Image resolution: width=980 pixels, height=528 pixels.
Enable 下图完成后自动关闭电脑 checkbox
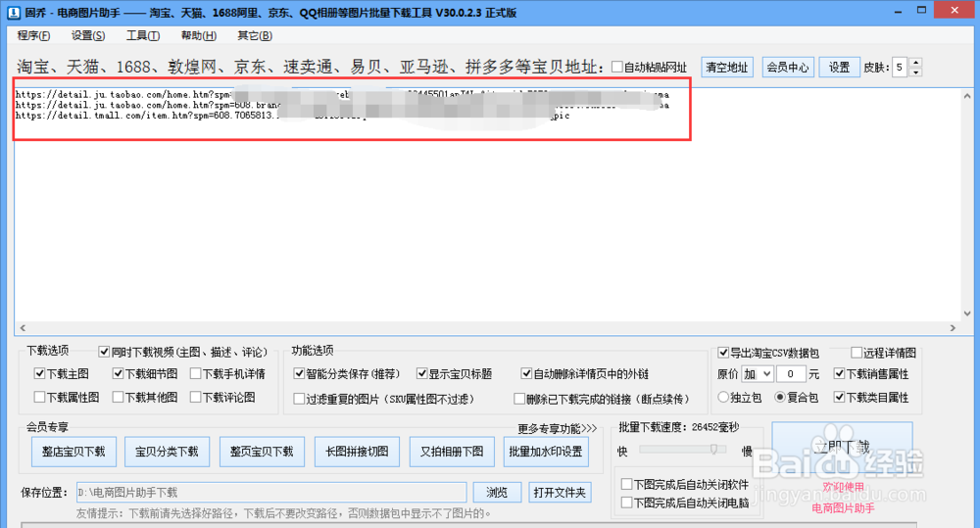point(626,503)
